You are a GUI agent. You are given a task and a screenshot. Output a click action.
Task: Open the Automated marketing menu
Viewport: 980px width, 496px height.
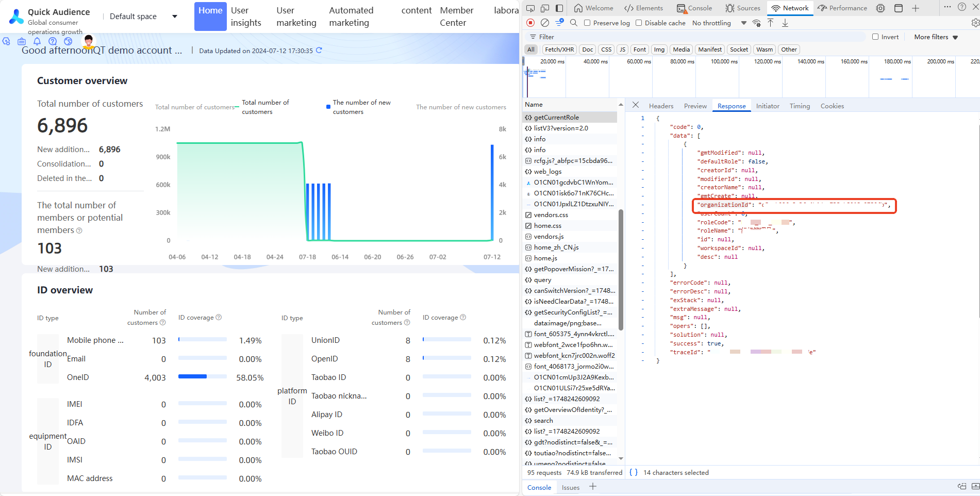351,16
